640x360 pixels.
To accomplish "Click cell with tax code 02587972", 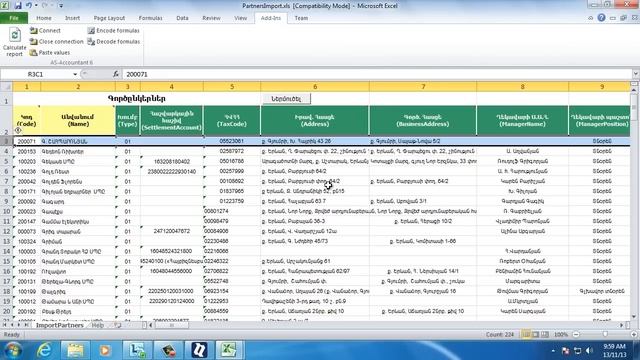I will (232, 151).
